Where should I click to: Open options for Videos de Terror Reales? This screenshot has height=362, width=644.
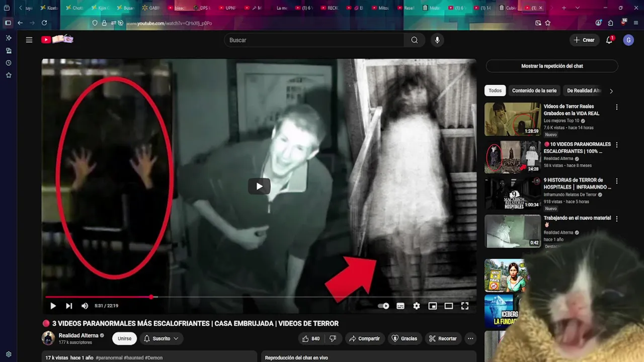coord(616,107)
